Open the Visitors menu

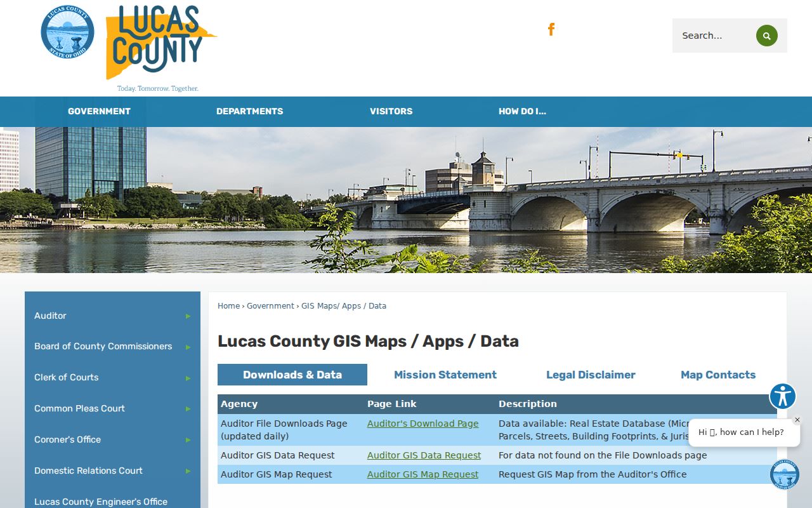tap(391, 111)
